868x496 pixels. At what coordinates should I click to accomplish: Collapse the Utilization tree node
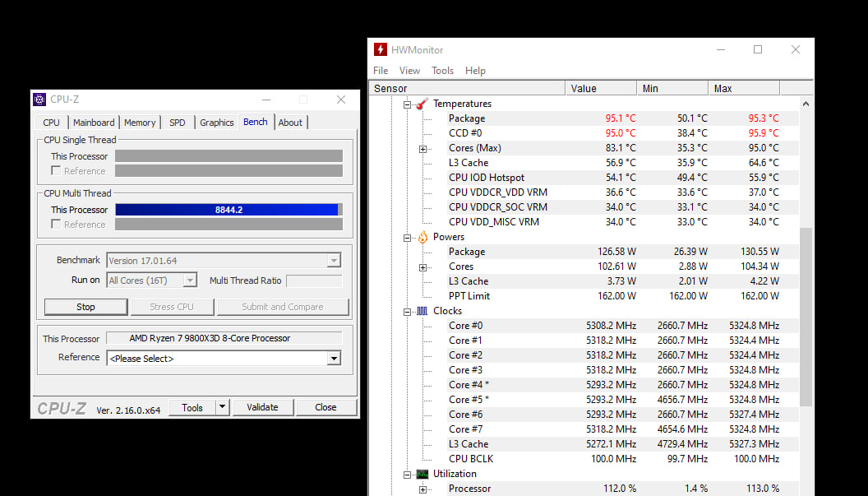[408, 475]
